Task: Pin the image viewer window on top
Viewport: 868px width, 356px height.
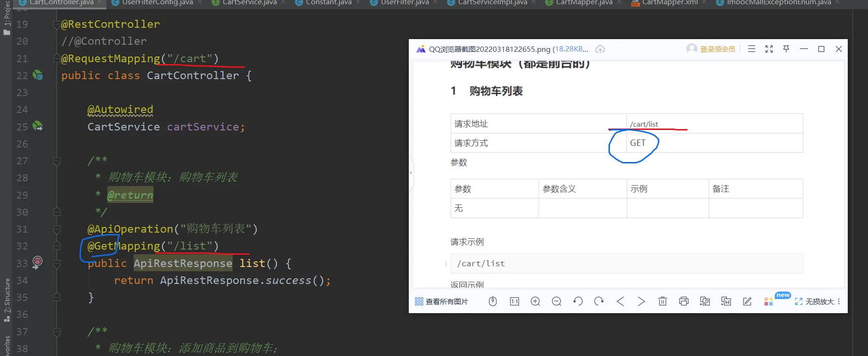Action: 786,49
